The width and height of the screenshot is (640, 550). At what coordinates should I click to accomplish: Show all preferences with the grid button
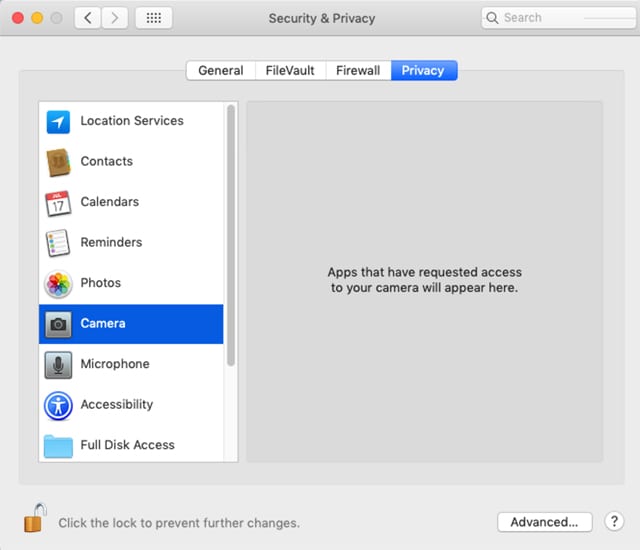point(153,18)
